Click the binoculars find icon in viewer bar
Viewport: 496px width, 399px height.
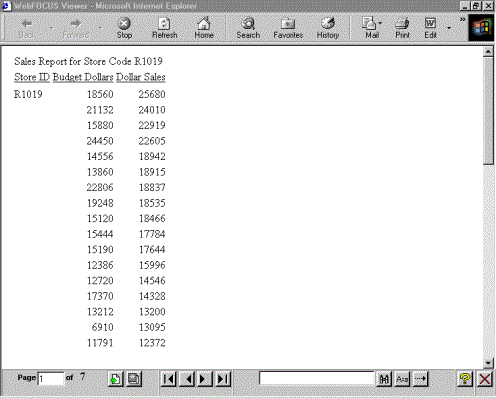[384, 379]
